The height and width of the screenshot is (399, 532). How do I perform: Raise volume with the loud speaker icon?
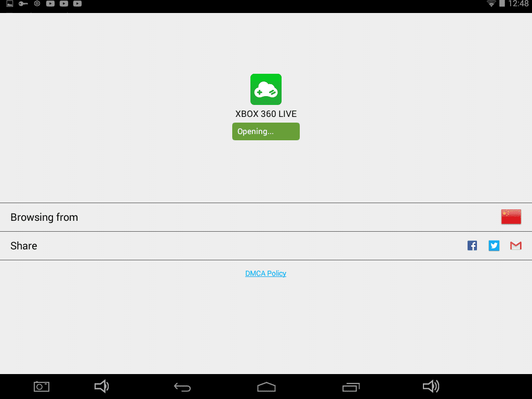[431, 386]
